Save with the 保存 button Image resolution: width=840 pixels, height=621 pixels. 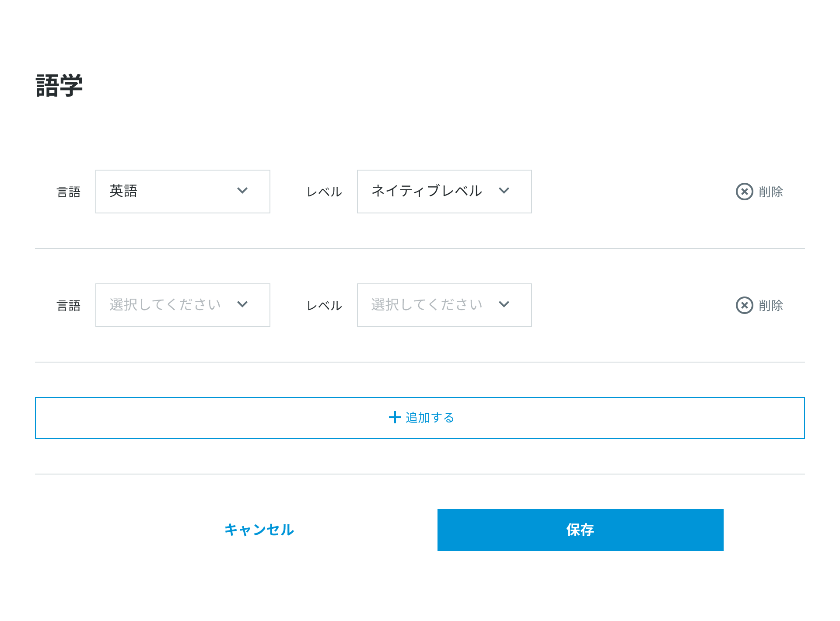pyautogui.click(x=580, y=530)
